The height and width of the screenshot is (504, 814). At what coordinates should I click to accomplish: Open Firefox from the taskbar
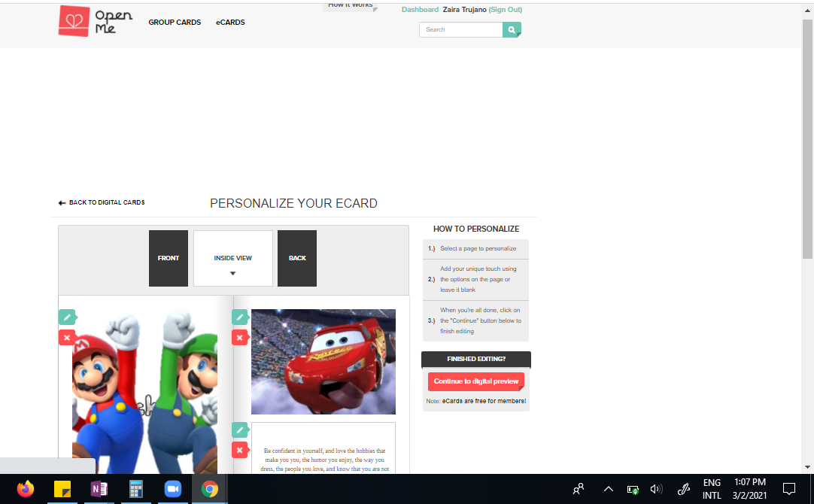[25, 489]
